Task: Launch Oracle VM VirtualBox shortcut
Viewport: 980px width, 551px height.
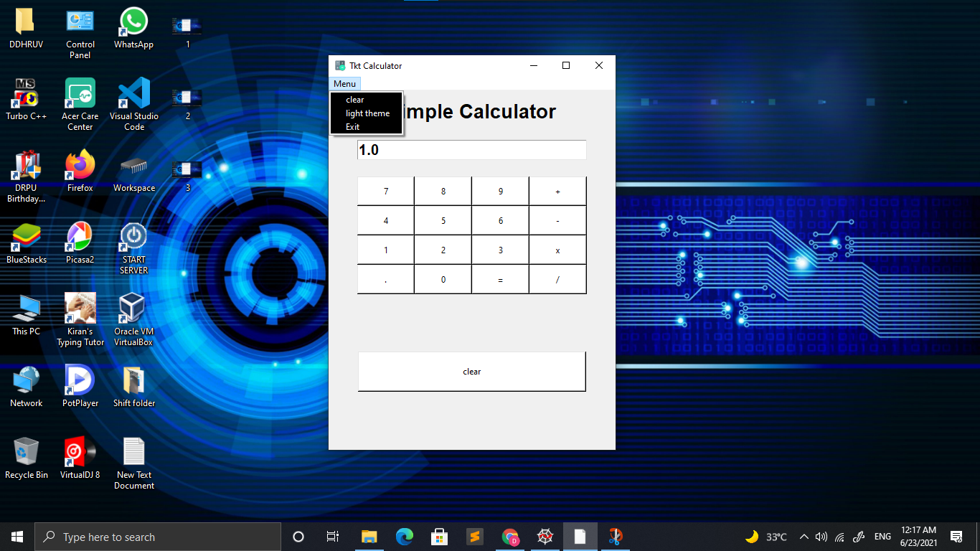Action: (x=133, y=321)
